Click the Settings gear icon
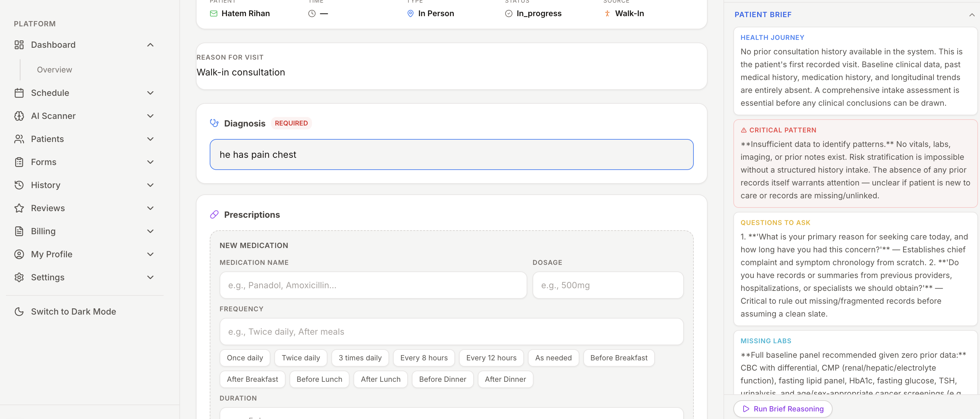The height and width of the screenshot is (419, 980). (x=19, y=277)
